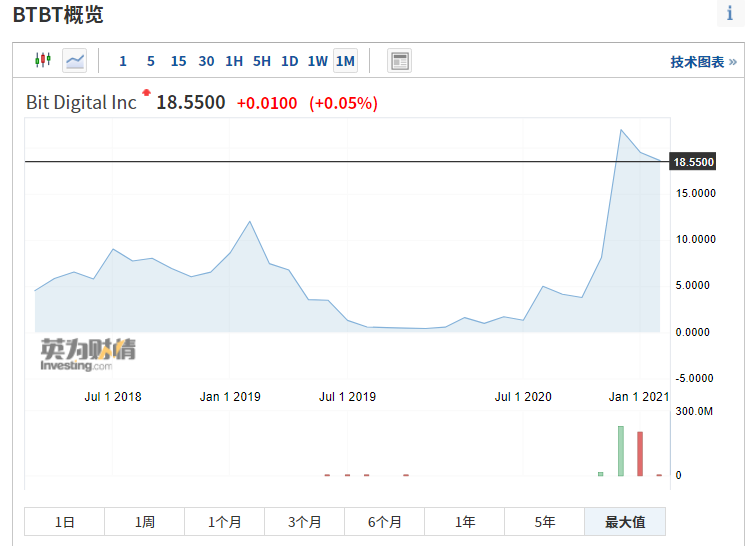Select the 1W weekly interval

click(x=317, y=61)
